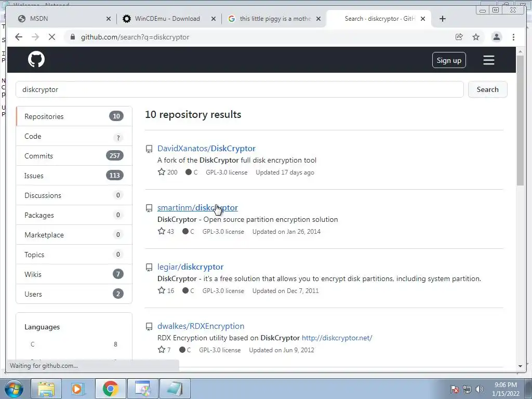Click repository icon beside smartinm/diskcryptor
This screenshot has height=399, width=532.
(149, 208)
